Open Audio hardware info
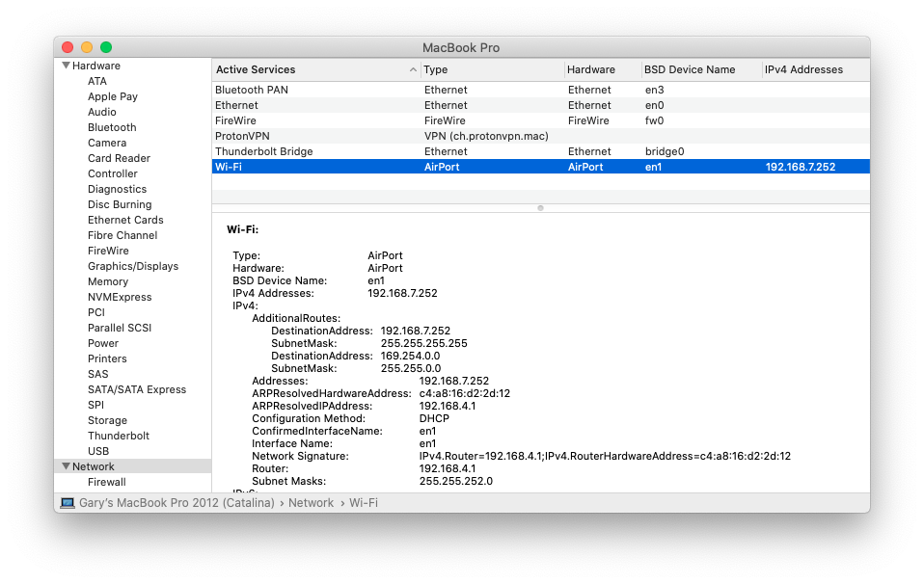 (102, 112)
